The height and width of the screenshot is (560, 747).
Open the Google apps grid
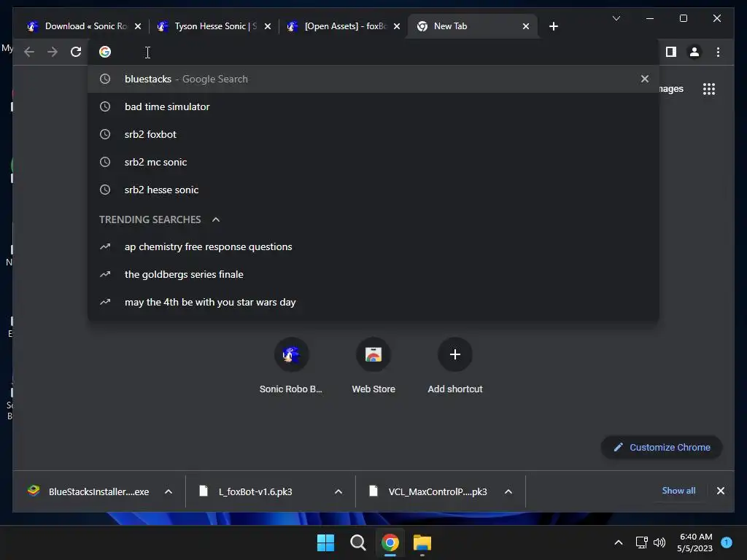(709, 89)
